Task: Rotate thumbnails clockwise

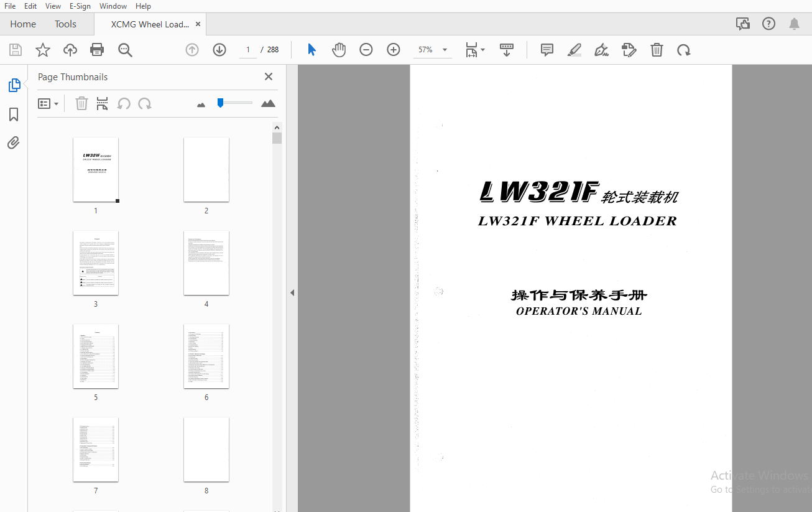Action: (145, 104)
